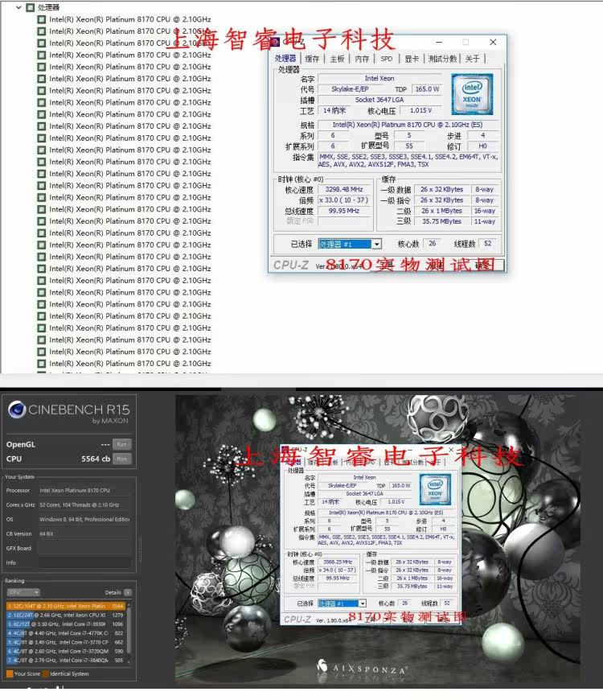Click 1.015 V core voltage in CPU-Z showing 3298.48 MHz
Image resolution: width=603 pixels, height=700 pixels.
(421, 110)
